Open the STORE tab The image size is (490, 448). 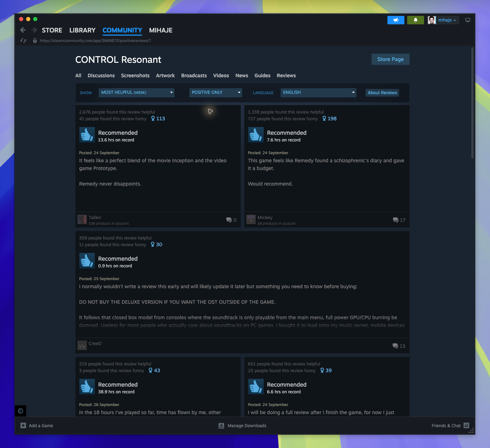coord(52,30)
